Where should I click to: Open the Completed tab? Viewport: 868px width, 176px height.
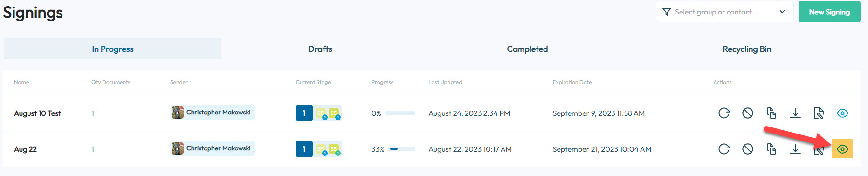(527, 49)
